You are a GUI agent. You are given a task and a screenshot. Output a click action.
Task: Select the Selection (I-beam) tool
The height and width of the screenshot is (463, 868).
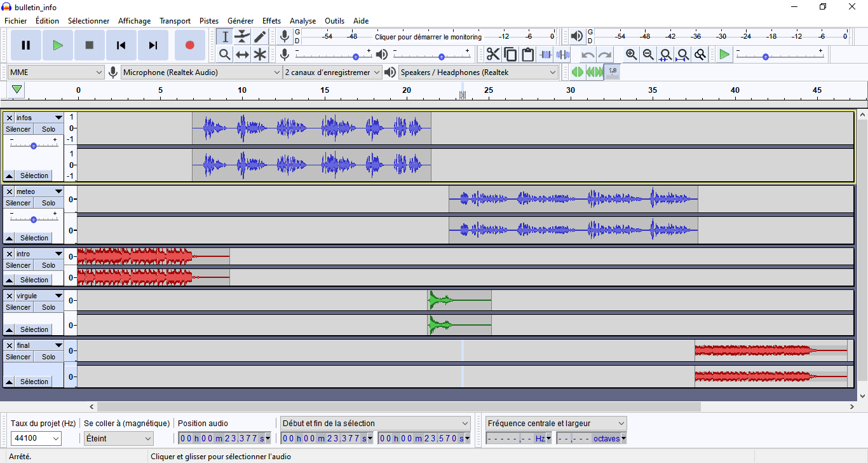[225, 37]
